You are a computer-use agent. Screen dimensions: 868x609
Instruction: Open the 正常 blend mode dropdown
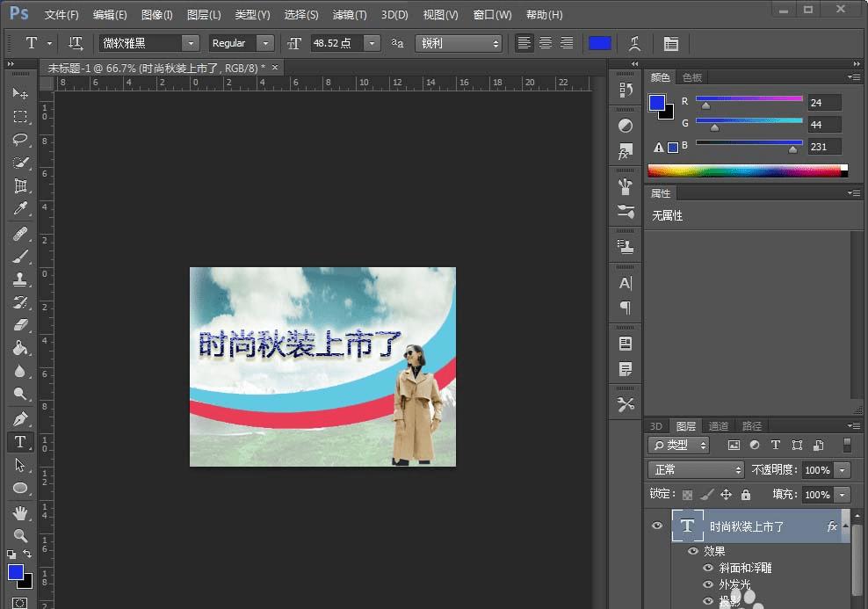tap(696, 470)
